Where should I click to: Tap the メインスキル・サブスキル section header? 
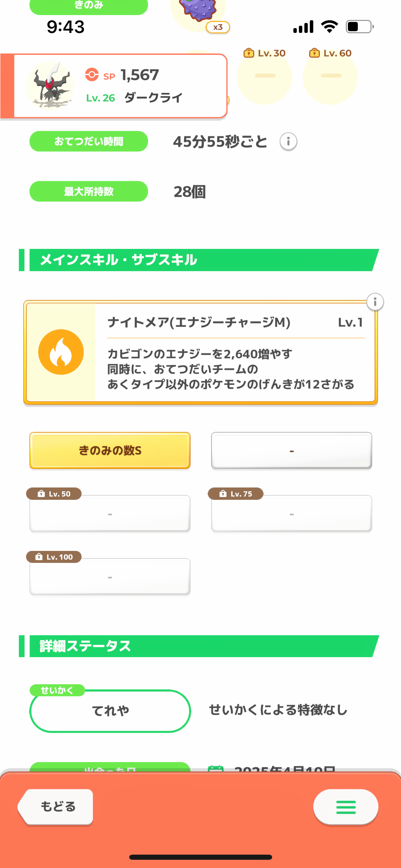point(199,260)
